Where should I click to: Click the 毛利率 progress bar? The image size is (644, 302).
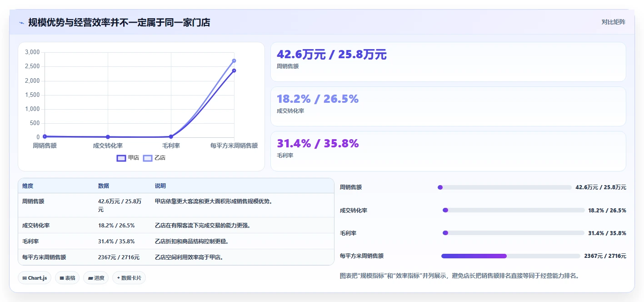[514, 233]
